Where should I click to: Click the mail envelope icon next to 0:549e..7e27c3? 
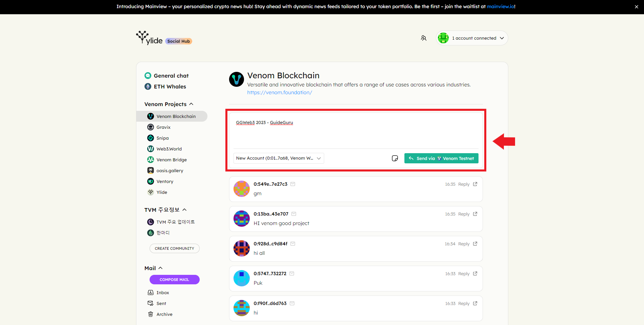(x=293, y=184)
